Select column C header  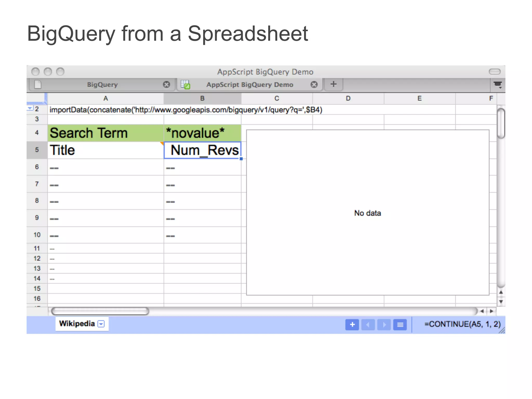point(277,98)
